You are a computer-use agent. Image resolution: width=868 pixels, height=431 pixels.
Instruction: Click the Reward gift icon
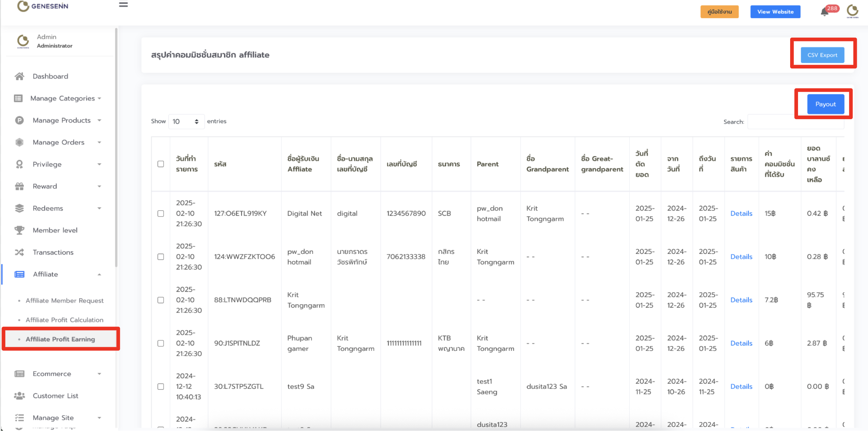pos(20,187)
